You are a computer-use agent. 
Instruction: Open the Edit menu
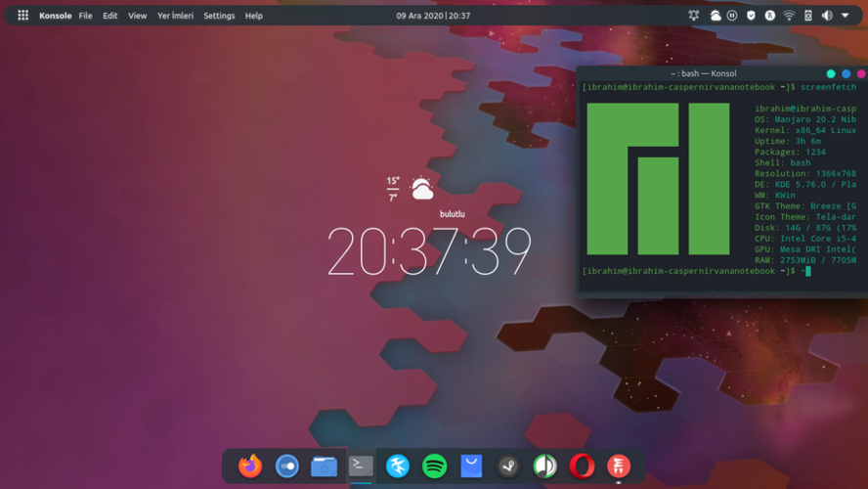(110, 16)
